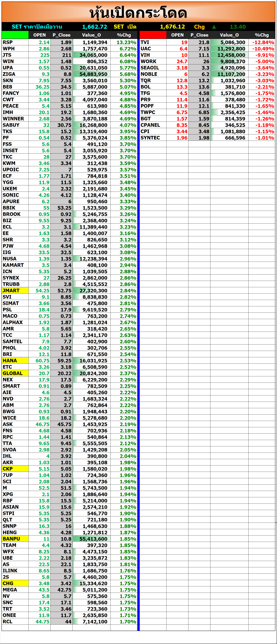Click the KAMART ticker cell
The width and height of the screenshot is (277, 644).
(15, 265)
